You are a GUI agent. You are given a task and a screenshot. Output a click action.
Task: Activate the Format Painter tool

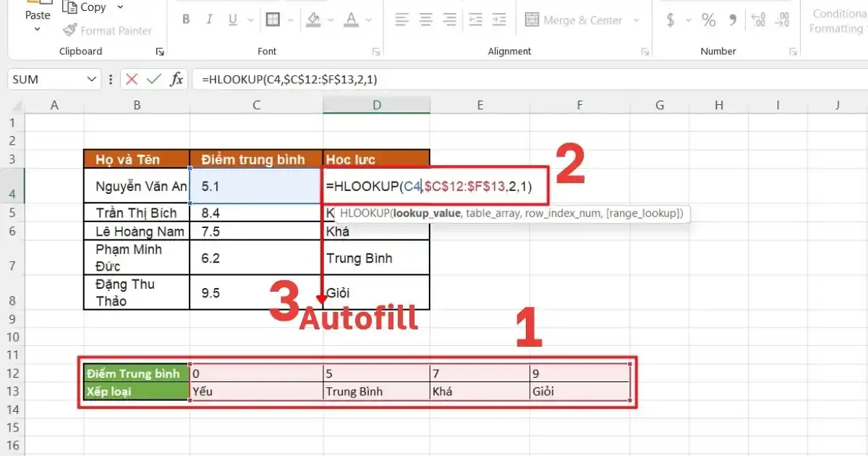(x=107, y=30)
